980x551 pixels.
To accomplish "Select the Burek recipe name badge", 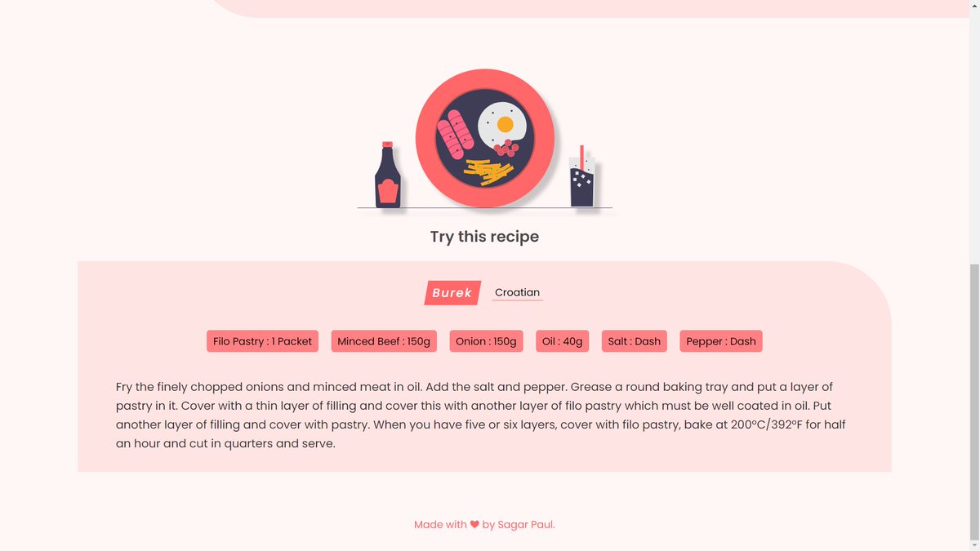I will point(452,293).
